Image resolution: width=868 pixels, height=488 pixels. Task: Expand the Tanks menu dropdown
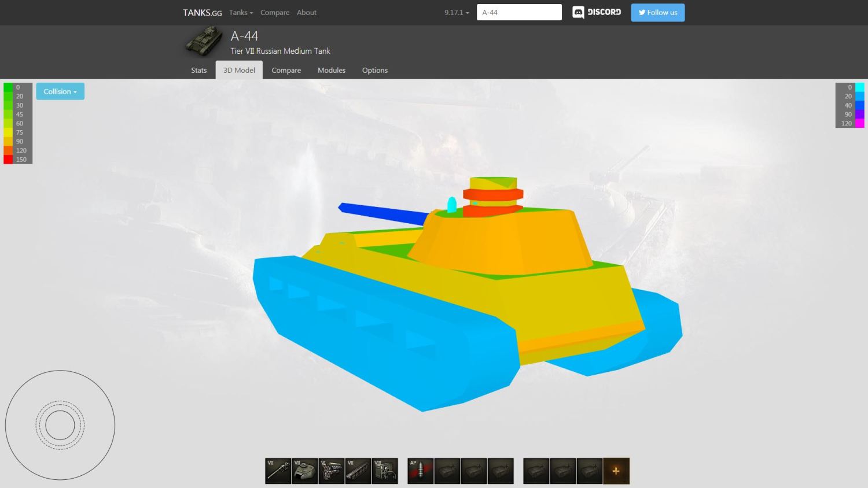241,12
